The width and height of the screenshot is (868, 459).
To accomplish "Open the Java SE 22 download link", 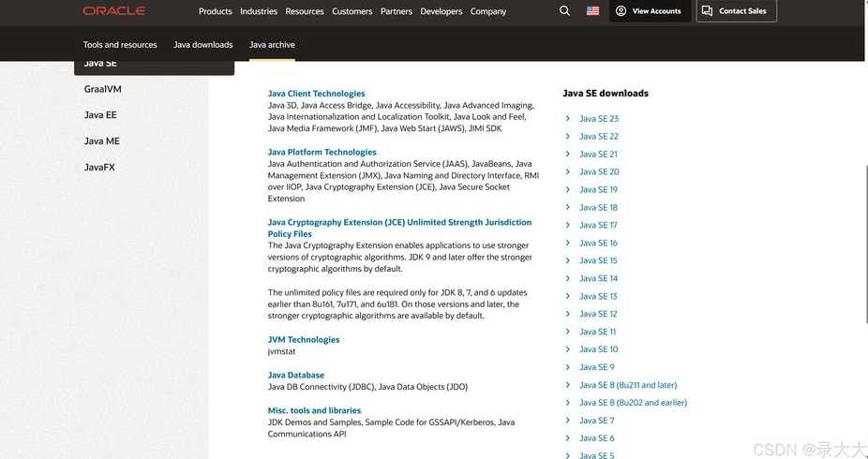I will tap(599, 136).
